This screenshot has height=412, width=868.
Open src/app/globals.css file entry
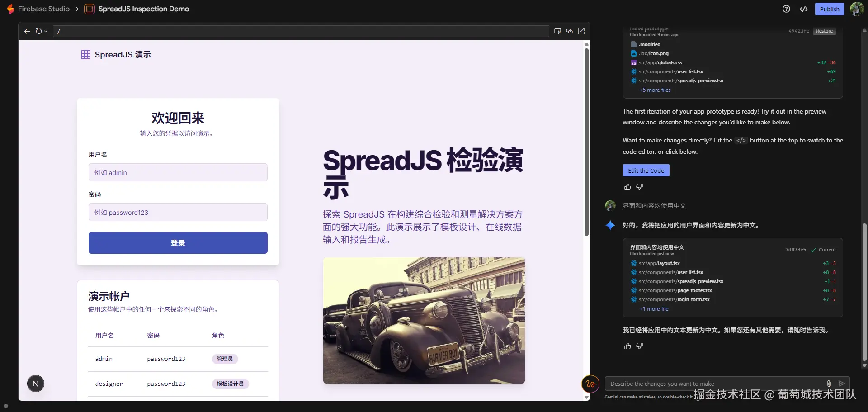point(660,62)
